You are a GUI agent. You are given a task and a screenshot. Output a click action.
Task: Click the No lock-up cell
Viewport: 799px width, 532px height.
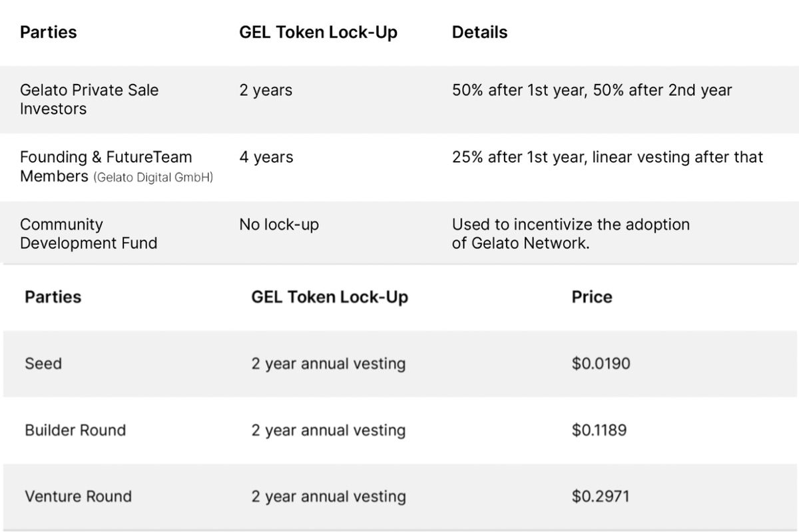click(279, 225)
